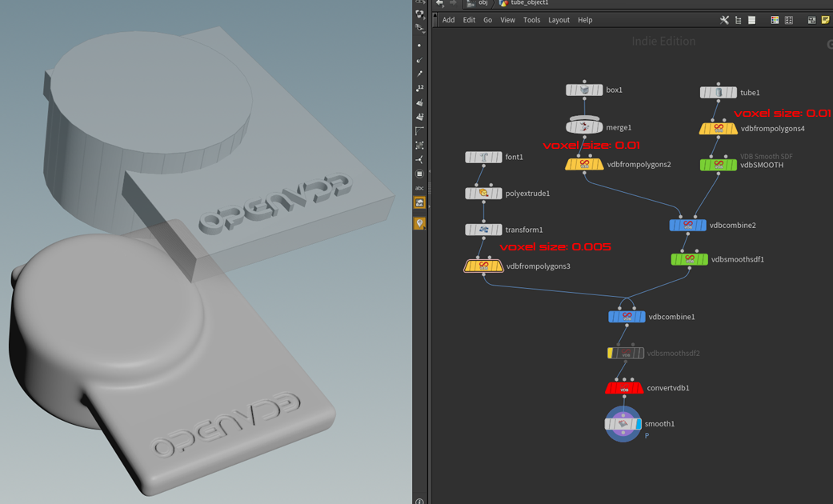Click the polyextrude1 node label
Viewport: 833px width, 504px height.
click(x=527, y=194)
